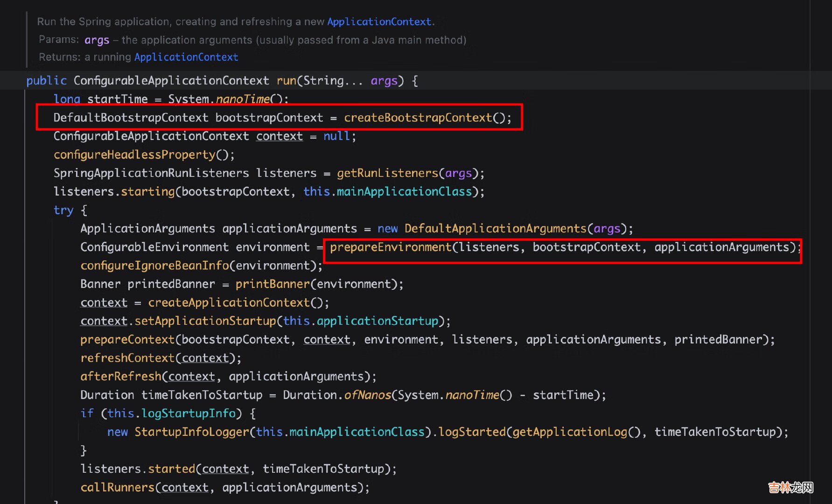Click nanoTime in the startTime line
This screenshot has width=832, height=504.
pyautogui.click(x=243, y=99)
